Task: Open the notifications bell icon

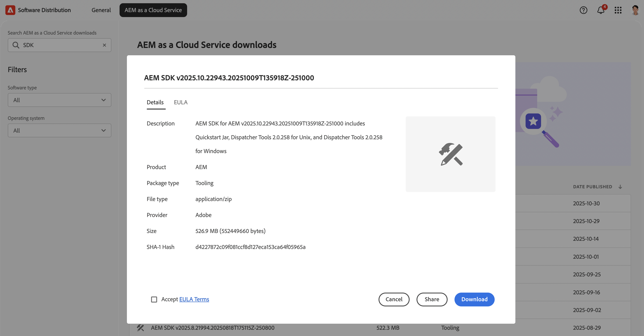Action: pyautogui.click(x=600, y=10)
